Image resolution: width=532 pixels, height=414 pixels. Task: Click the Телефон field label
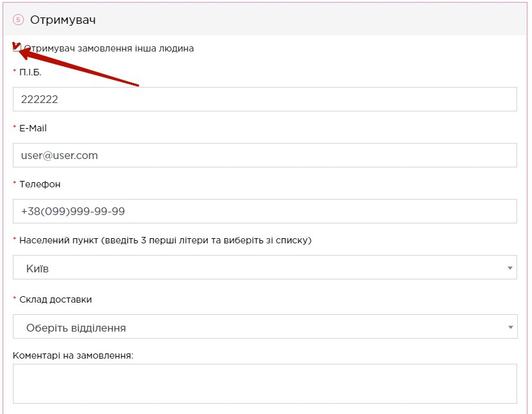click(40, 184)
